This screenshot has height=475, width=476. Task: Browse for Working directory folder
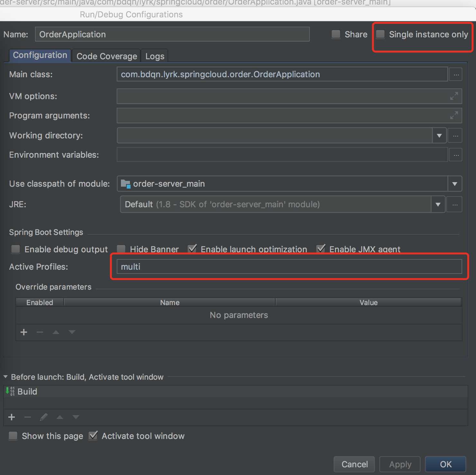coord(455,136)
